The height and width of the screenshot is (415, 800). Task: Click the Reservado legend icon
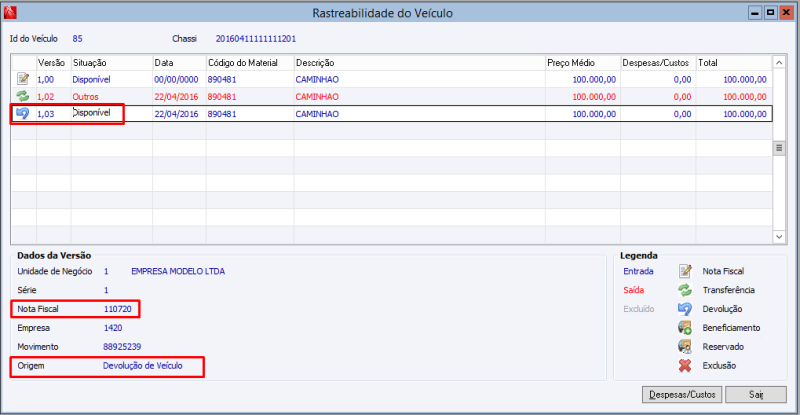685,347
